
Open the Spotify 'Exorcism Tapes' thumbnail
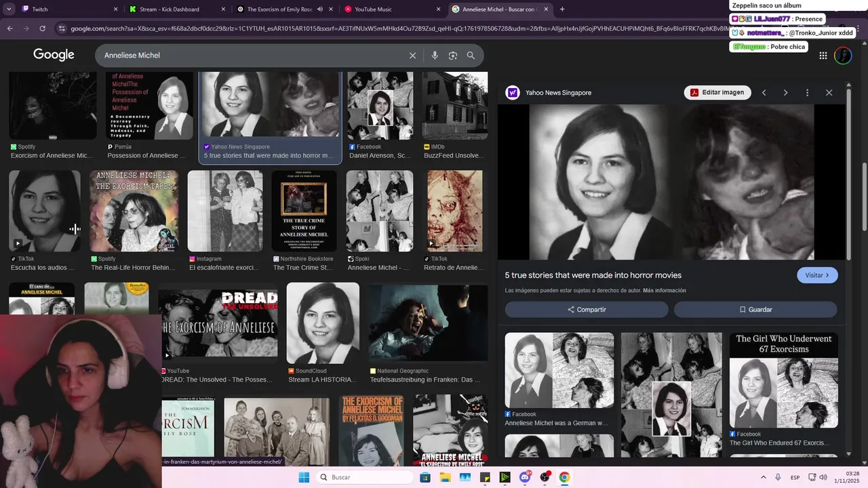click(134, 211)
